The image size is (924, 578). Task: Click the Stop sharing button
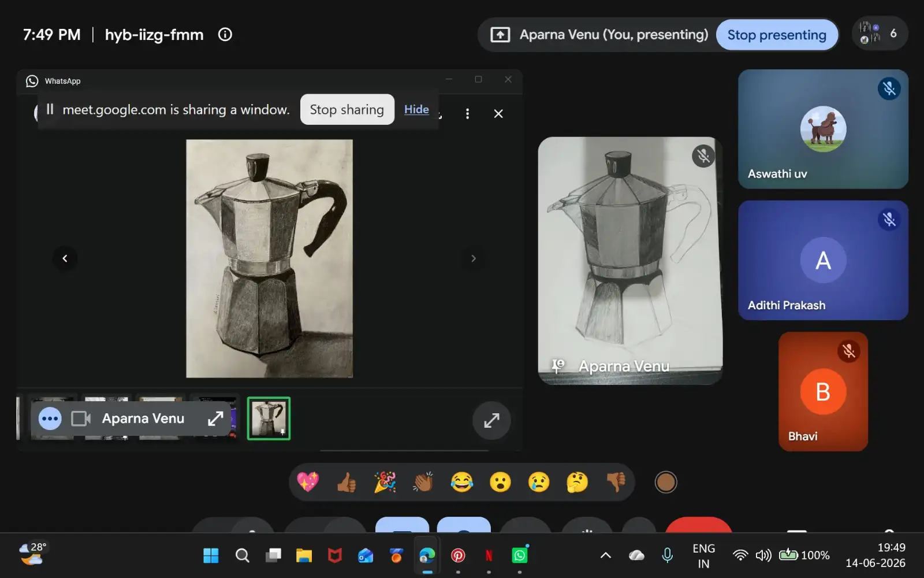coord(347,109)
